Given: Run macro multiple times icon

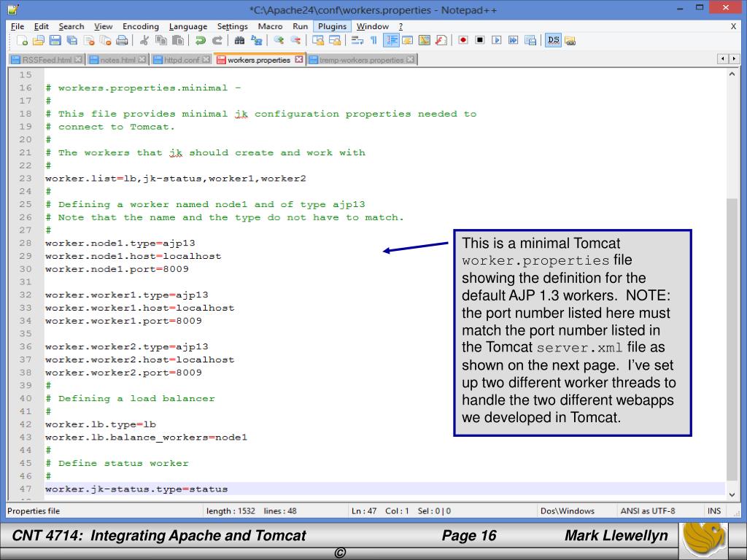Looking at the screenshot, I should click(x=513, y=41).
